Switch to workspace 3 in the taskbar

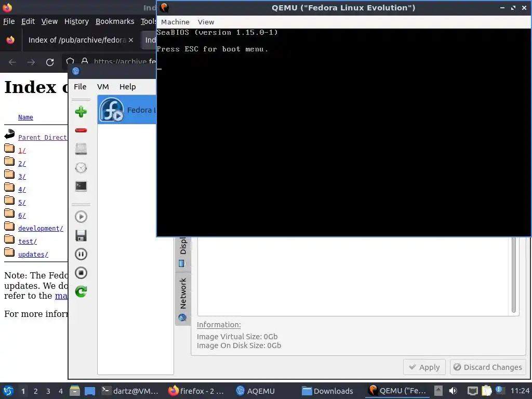click(48, 391)
